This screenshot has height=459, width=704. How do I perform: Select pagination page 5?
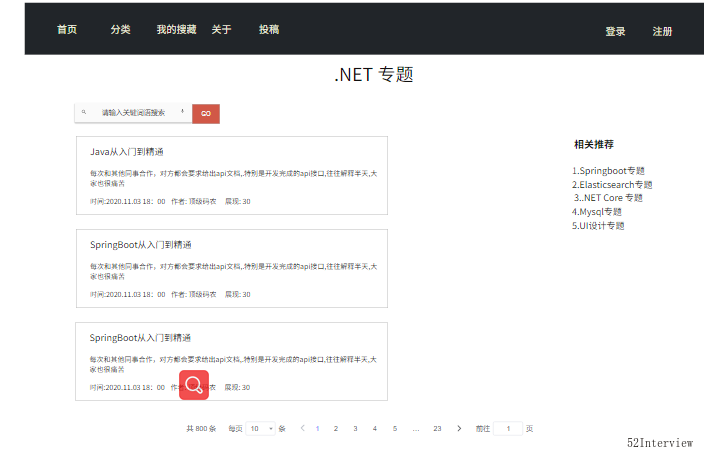(x=395, y=428)
